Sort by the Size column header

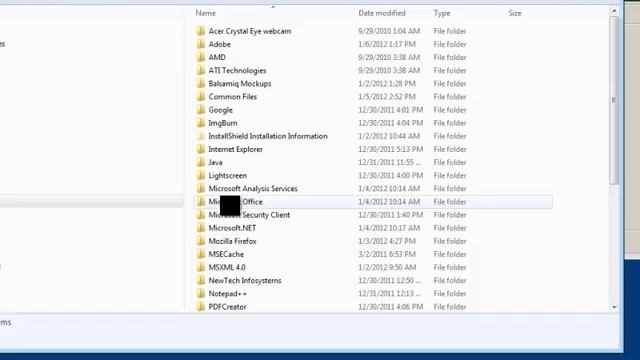point(515,13)
